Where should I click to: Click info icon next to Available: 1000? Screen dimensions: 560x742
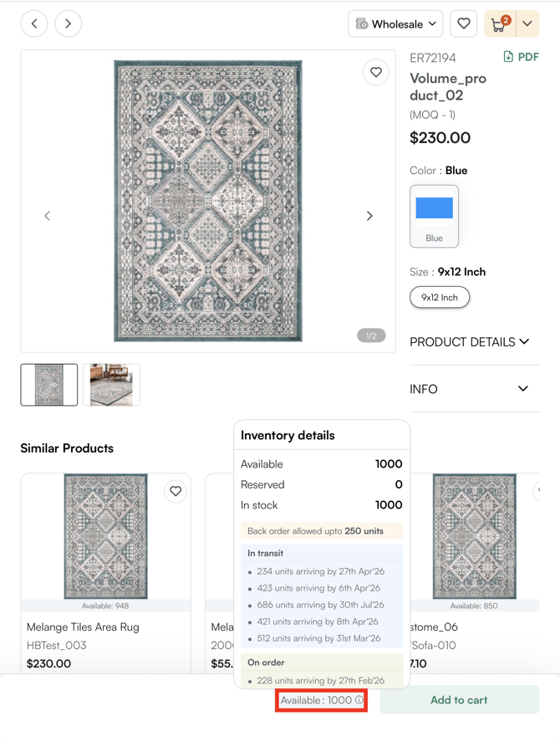[359, 700]
